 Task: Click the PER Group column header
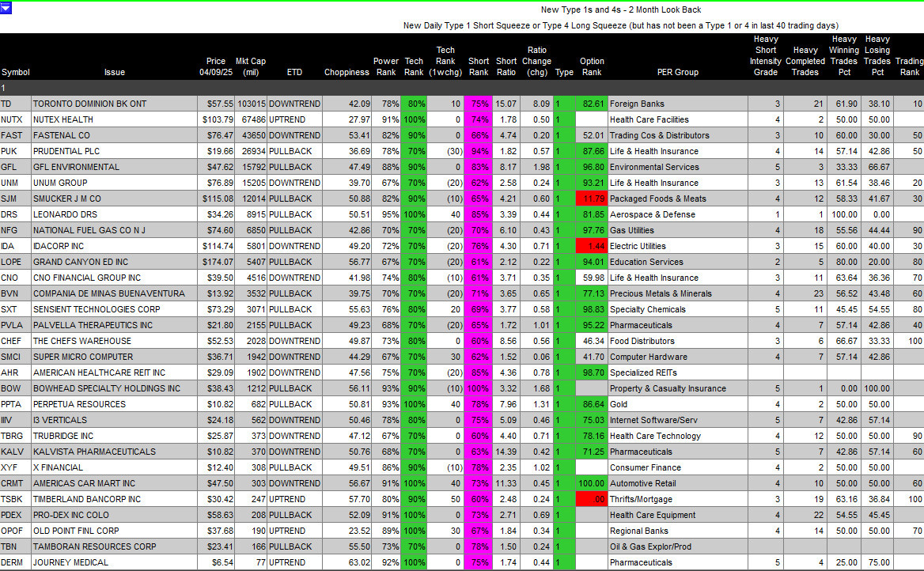click(x=678, y=72)
